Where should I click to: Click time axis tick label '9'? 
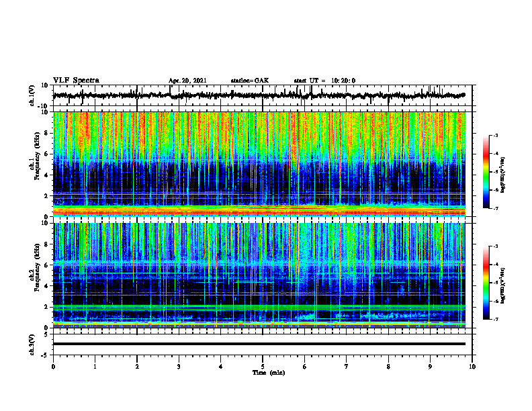pyautogui.click(x=430, y=367)
